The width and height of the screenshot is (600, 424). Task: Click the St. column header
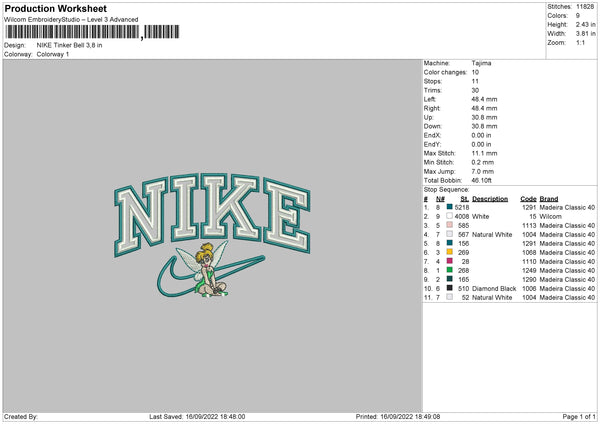(465, 199)
